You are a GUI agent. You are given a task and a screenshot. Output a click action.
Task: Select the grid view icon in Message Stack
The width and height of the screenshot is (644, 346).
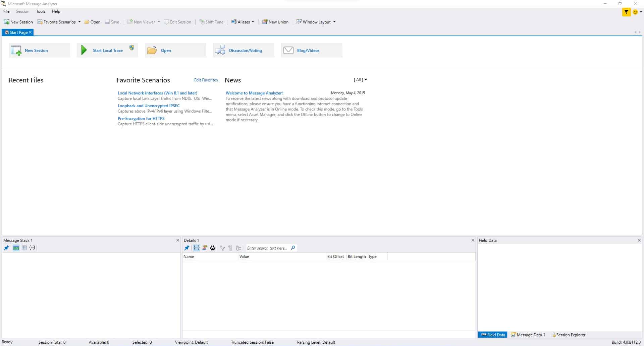pos(24,248)
